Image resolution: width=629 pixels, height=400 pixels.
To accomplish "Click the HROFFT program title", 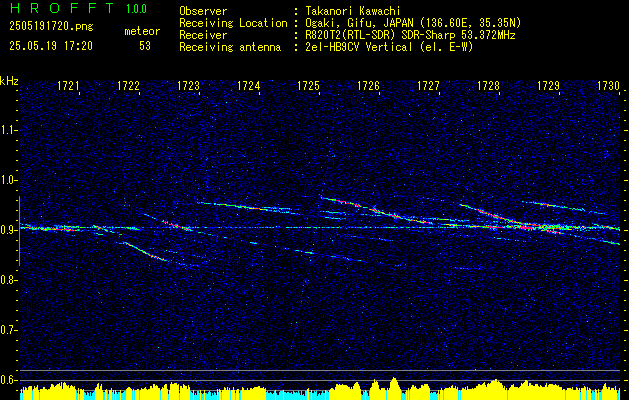I will click(61, 8).
